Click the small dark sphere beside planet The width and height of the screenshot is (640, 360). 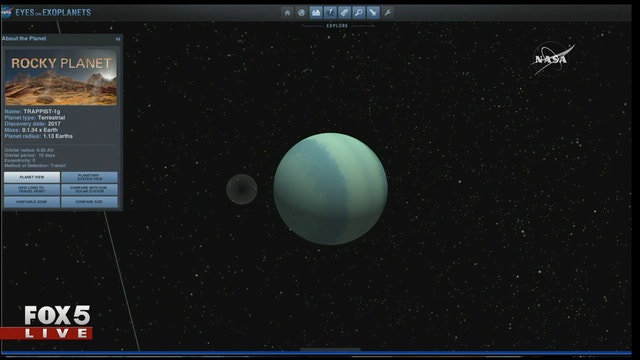tap(242, 189)
